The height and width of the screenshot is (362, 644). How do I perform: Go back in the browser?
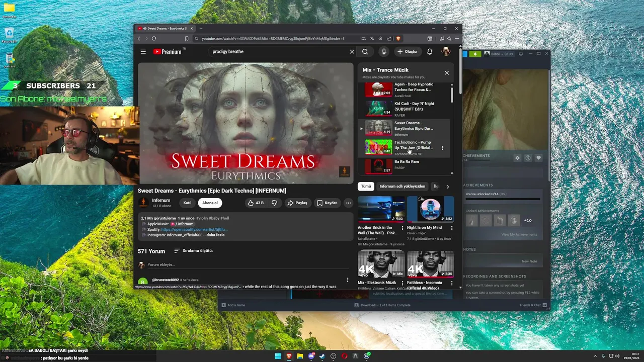[x=139, y=38]
